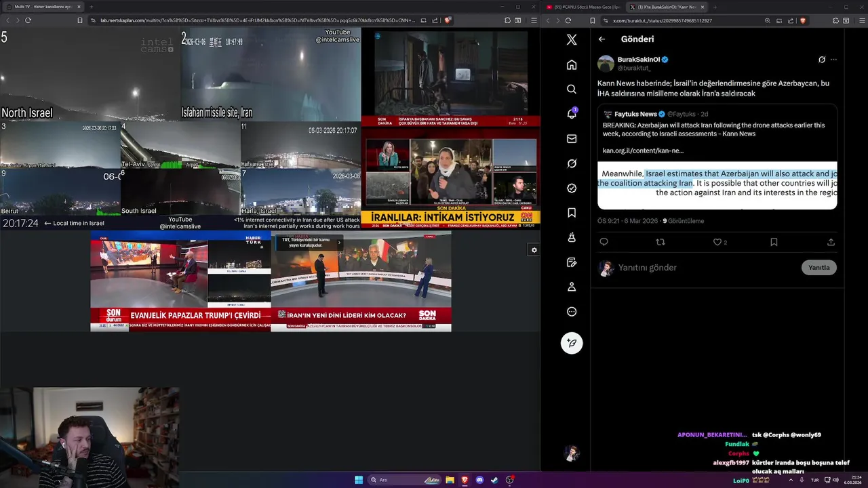The height and width of the screenshot is (488, 868).
Task: Open new tab in right browser window
Action: [715, 7]
